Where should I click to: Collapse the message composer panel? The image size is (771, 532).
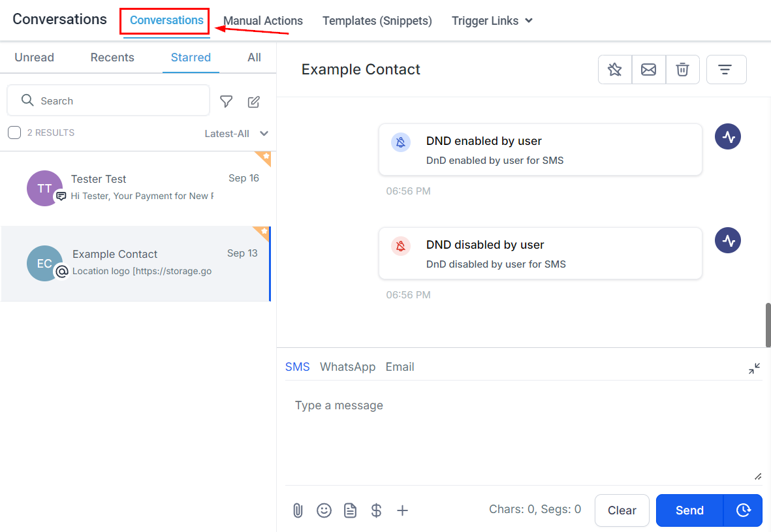(754, 368)
